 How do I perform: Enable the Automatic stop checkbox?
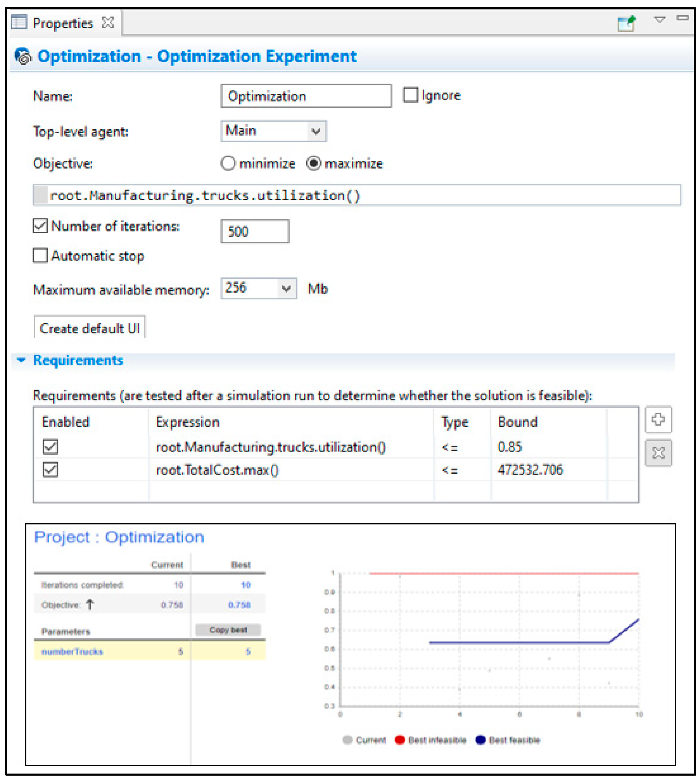coord(40,256)
